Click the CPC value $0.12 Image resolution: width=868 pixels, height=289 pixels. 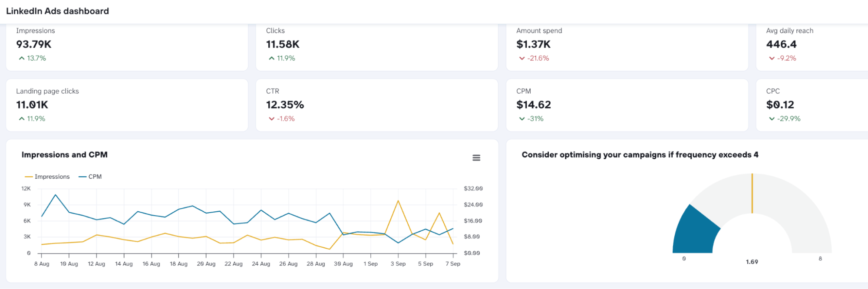(780, 105)
